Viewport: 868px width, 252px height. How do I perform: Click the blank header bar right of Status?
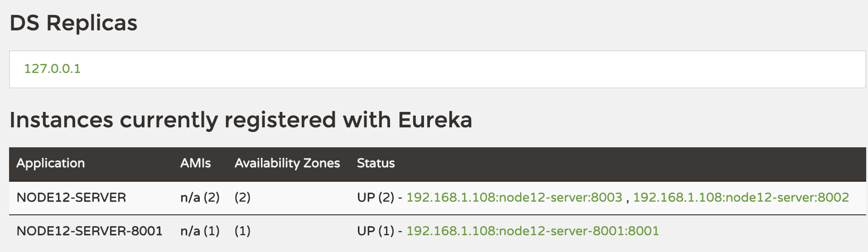click(634, 163)
